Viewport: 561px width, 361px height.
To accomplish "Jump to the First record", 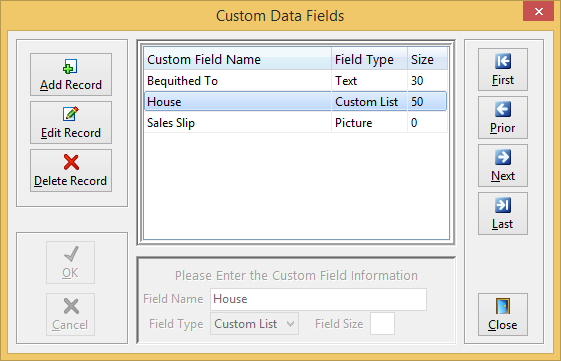I will pyautogui.click(x=503, y=69).
